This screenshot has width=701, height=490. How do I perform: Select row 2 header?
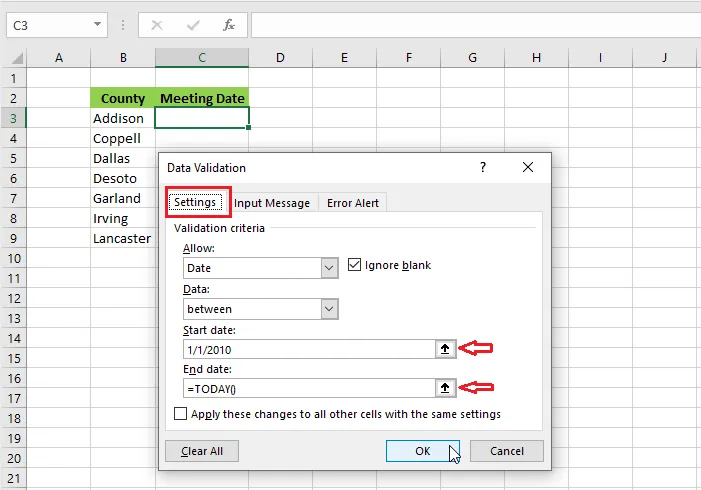tap(13, 98)
